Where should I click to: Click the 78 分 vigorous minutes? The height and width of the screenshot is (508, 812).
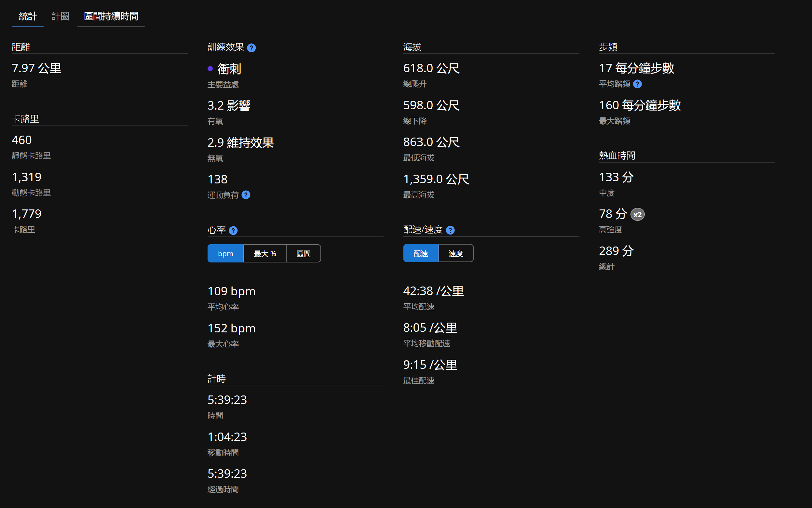(x=613, y=214)
